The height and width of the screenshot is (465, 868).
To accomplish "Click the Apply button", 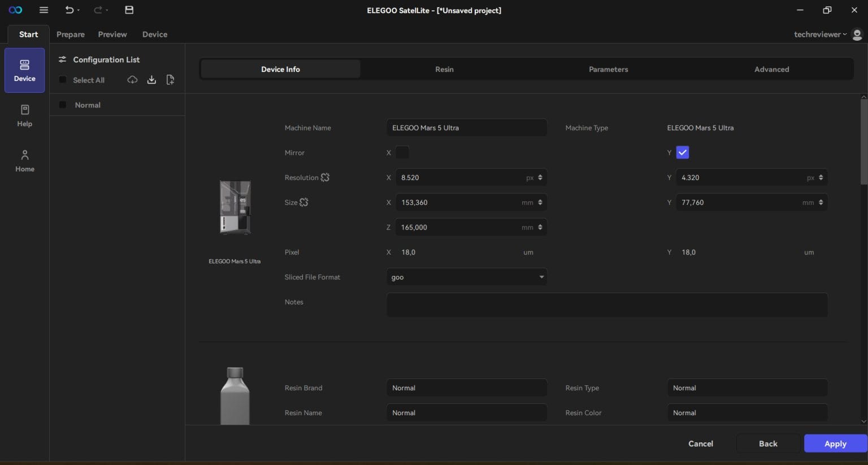I will [835, 444].
